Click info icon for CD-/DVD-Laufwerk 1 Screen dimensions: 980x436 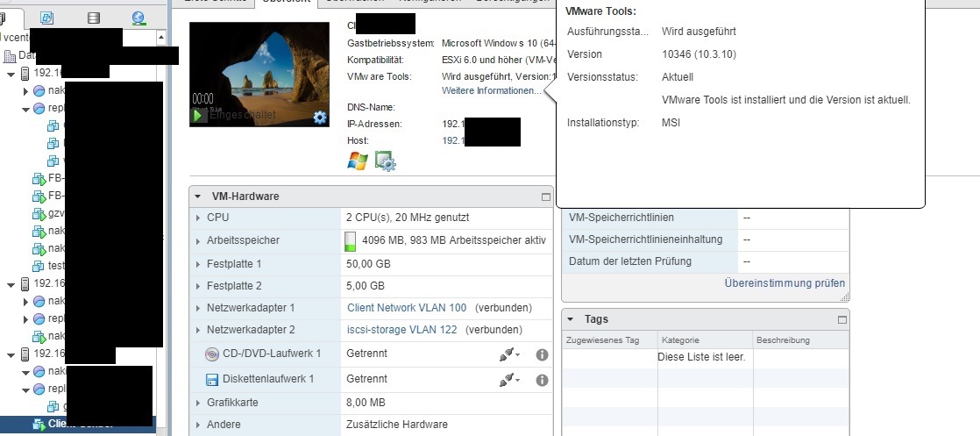[x=542, y=354]
